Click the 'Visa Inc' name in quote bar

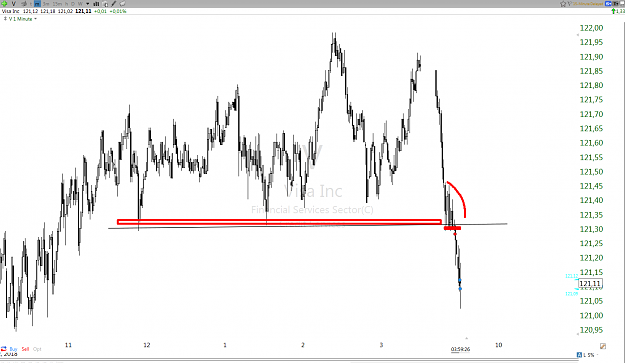[10, 11]
